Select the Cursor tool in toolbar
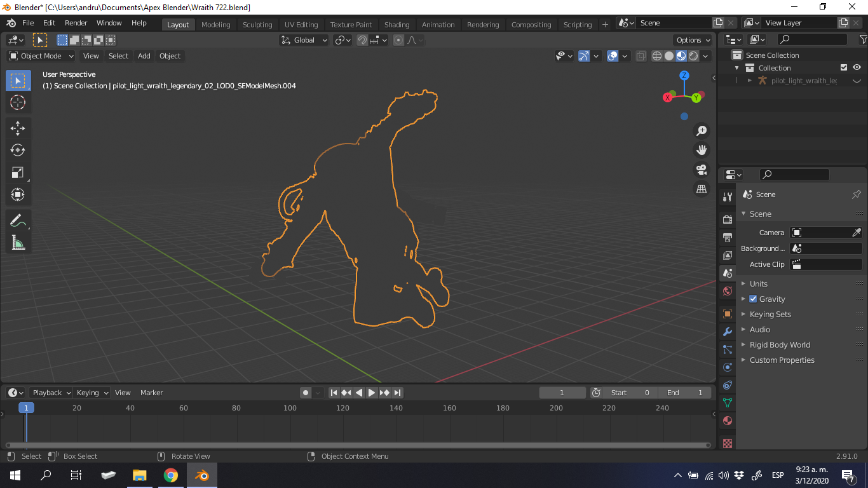The image size is (868, 488). 18,102
